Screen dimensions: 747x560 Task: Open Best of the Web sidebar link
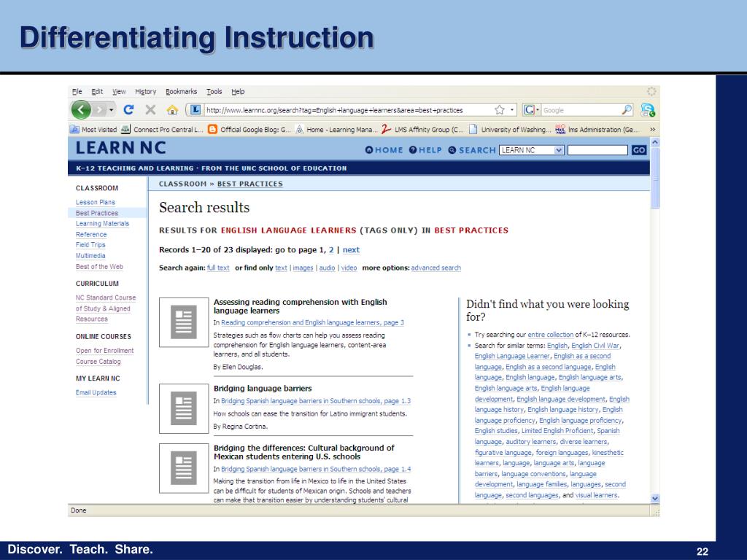coord(99,267)
